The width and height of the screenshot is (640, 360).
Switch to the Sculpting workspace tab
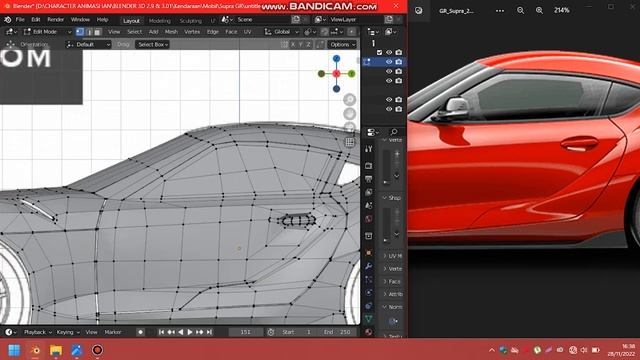pyautogui.click(x=191, y=20)
